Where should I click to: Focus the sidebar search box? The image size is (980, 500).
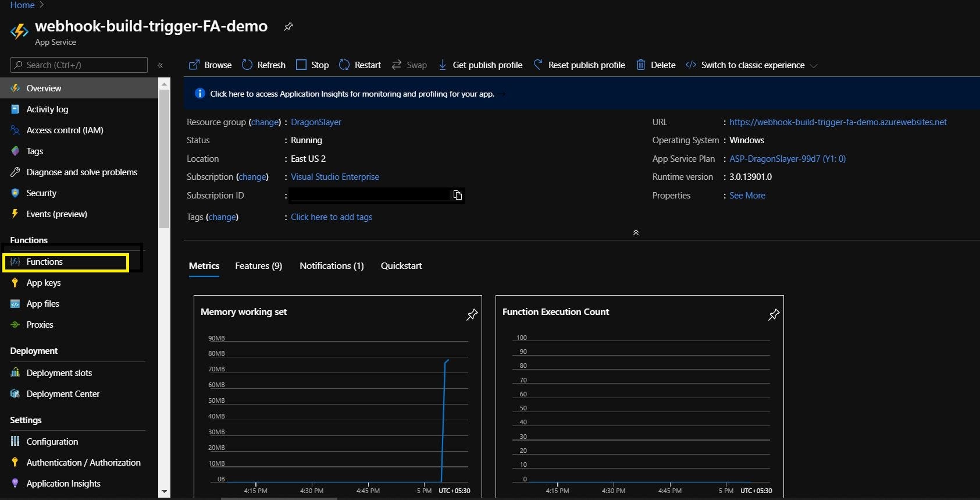tap(79, 65)
